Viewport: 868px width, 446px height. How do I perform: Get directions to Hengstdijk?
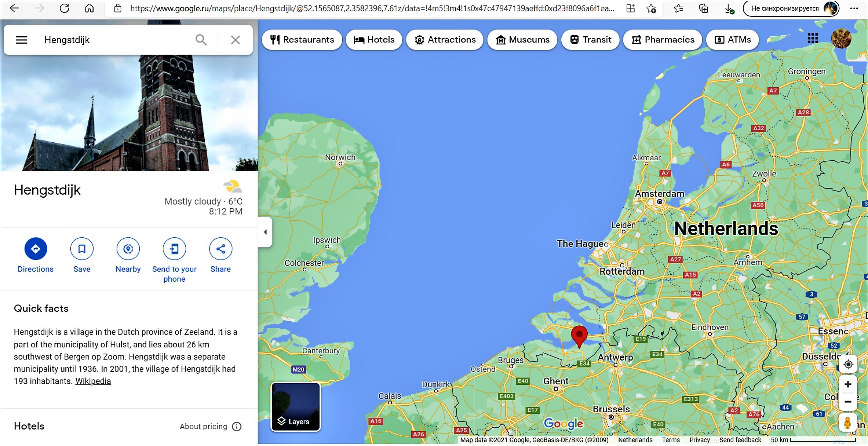coord(36,255)
